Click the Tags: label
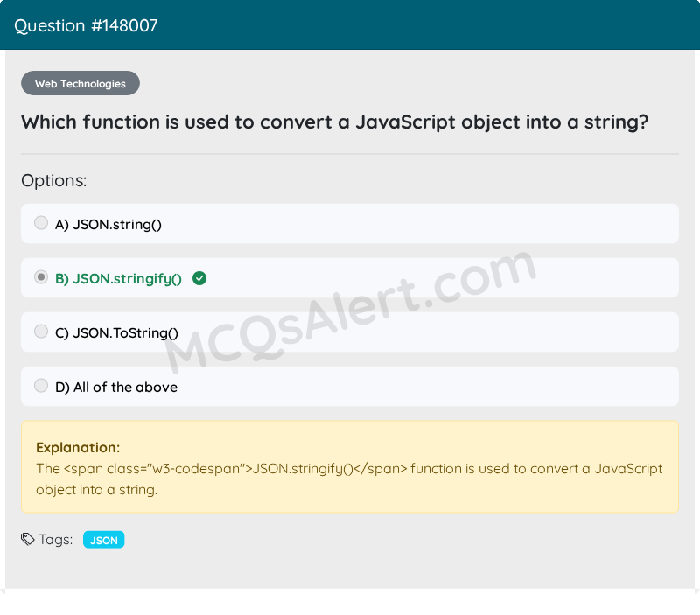This screenshot has height=615, width=700. click(56, 540)
